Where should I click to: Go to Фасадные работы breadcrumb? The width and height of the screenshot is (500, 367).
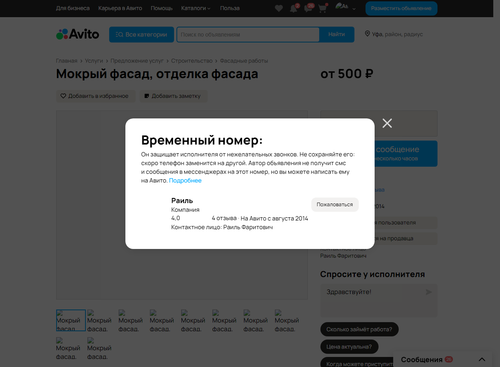244,61
